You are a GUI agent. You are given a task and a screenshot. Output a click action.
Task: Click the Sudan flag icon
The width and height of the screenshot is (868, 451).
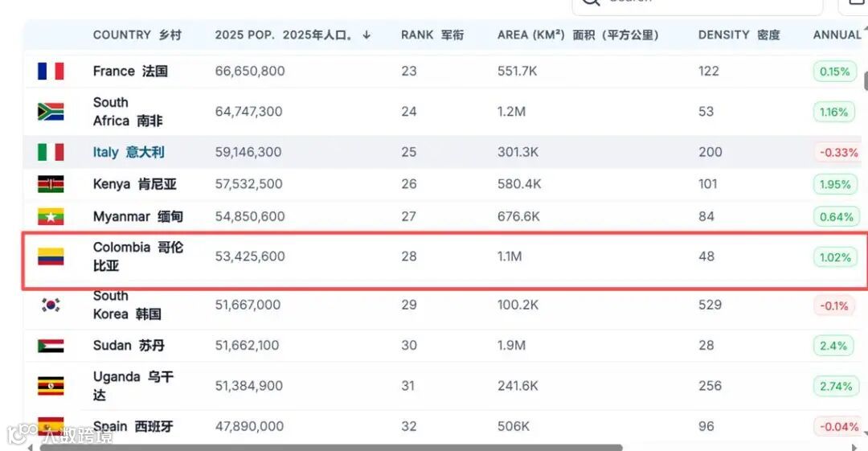pos(51,346)
